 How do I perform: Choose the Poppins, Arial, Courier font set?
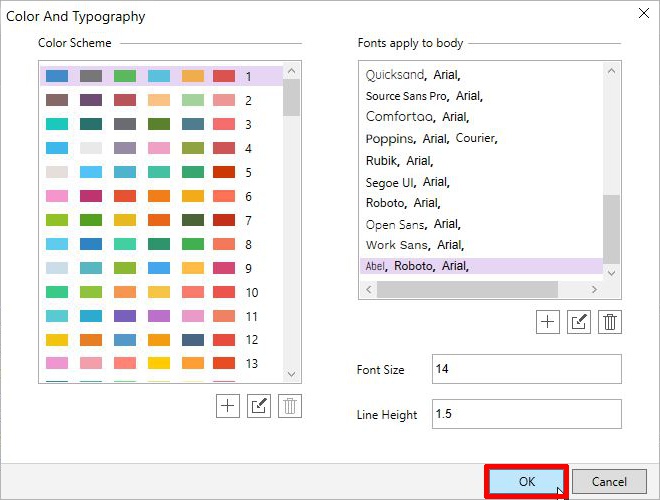point(432,139)
